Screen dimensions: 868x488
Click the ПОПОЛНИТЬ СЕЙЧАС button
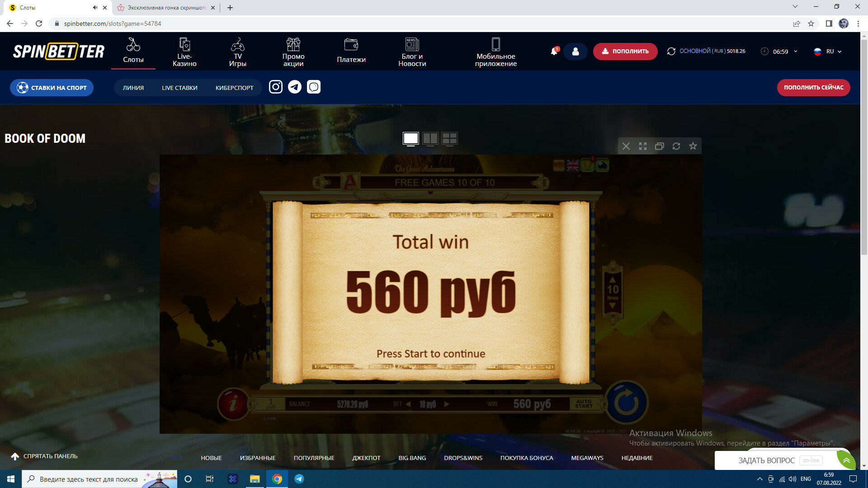[x=813, y=88]
